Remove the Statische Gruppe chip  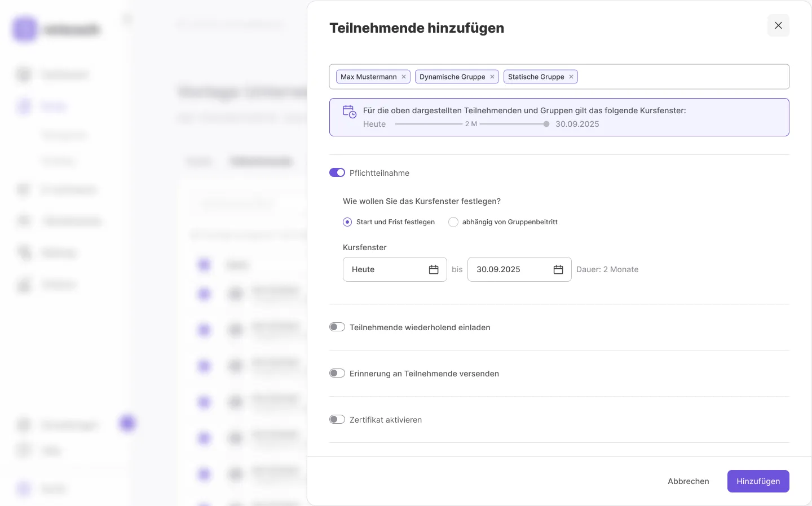click(571, 77)
